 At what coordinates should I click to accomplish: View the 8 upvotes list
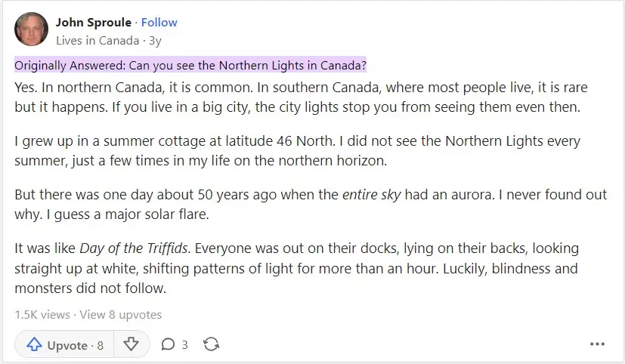click(x=120, y=315)
